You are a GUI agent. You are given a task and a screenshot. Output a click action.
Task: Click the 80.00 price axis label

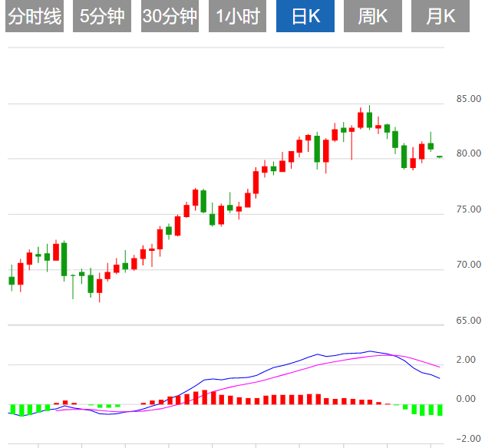pyautogui.click(x=468, y=153)
